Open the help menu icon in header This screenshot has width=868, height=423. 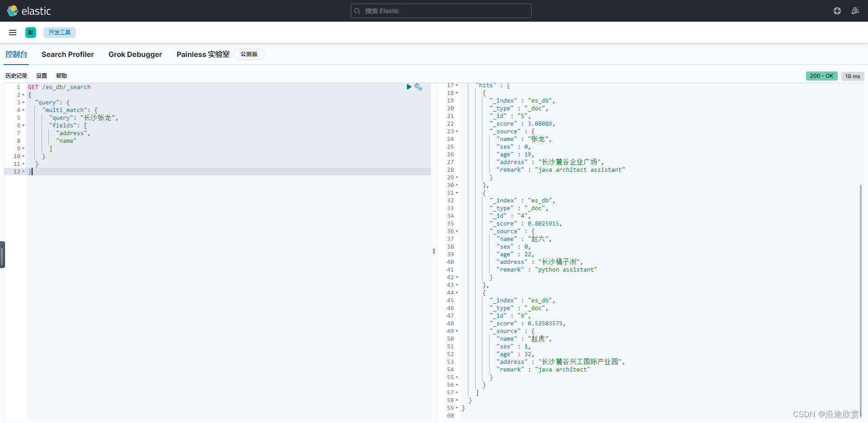pos(837,11)
